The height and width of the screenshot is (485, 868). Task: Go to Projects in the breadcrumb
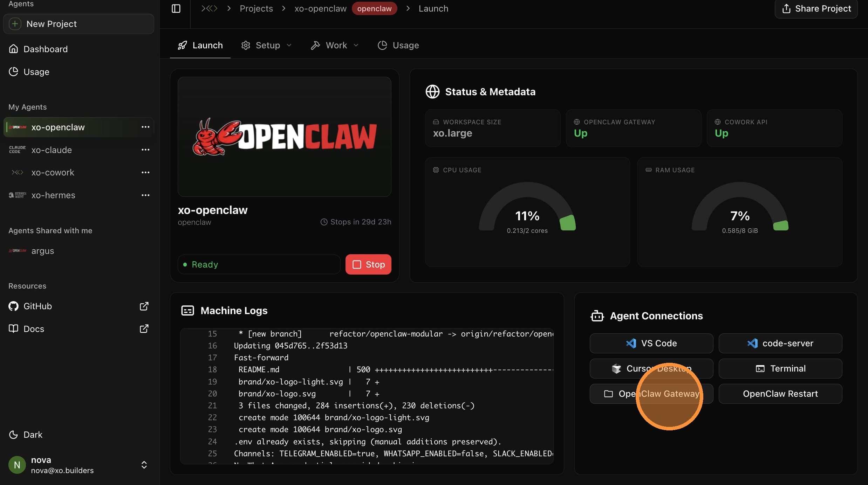[256, 8]
